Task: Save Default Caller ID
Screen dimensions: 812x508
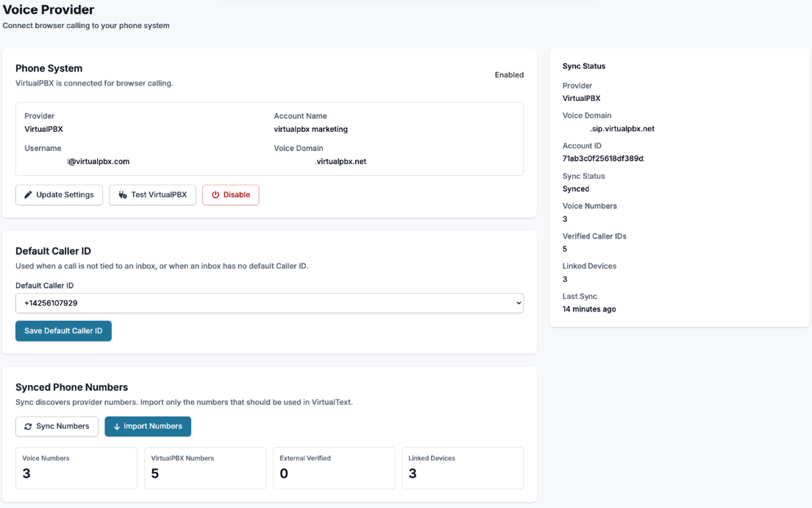Action: click(63, 331)
